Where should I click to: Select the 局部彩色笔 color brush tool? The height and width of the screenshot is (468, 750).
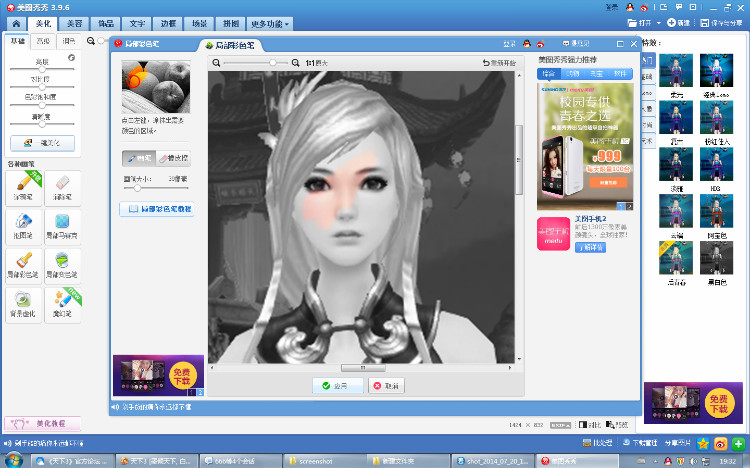point(23,266)
